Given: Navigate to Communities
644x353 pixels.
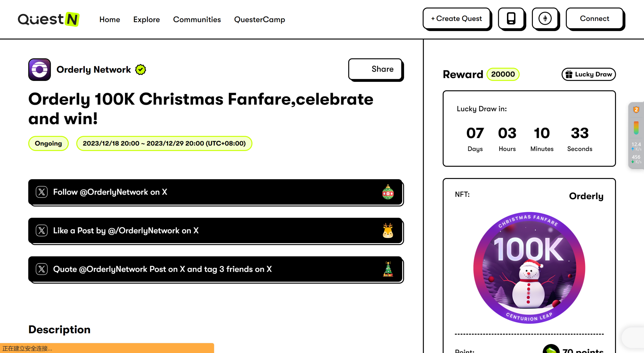Looking at the screenshot, I should [197, 19].
